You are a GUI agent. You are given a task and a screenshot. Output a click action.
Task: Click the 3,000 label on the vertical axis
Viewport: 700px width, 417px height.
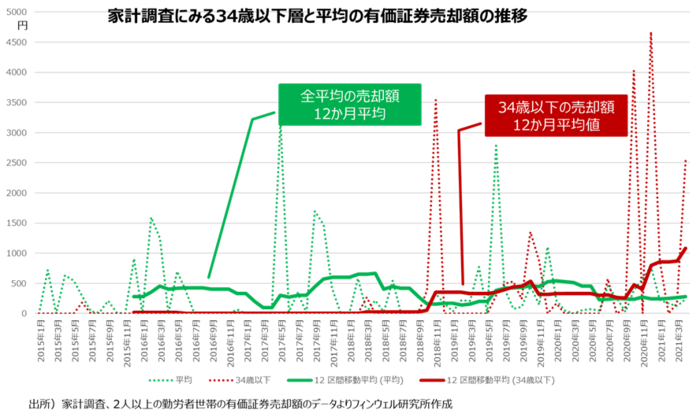point(15,133)
